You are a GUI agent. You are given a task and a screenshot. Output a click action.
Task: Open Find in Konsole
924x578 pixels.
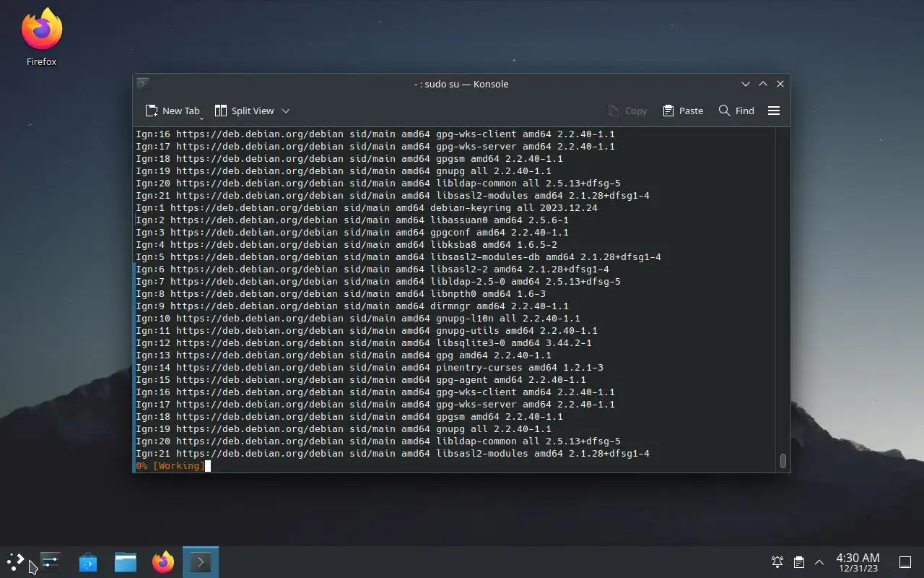pos(736,111)
